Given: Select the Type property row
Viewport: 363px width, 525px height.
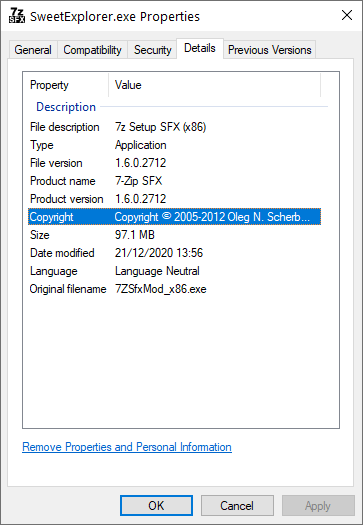Looking at the screenshot, I should (x=174, y=145).
